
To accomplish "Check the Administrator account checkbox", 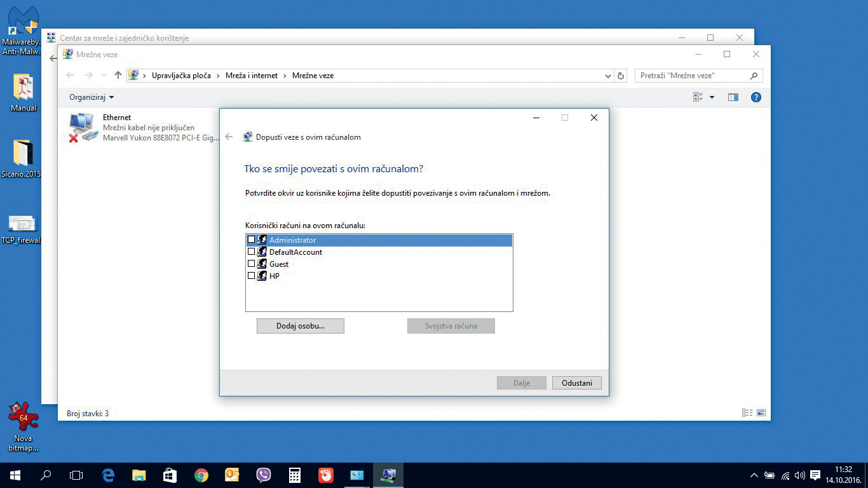I will (x=252, y=240).
